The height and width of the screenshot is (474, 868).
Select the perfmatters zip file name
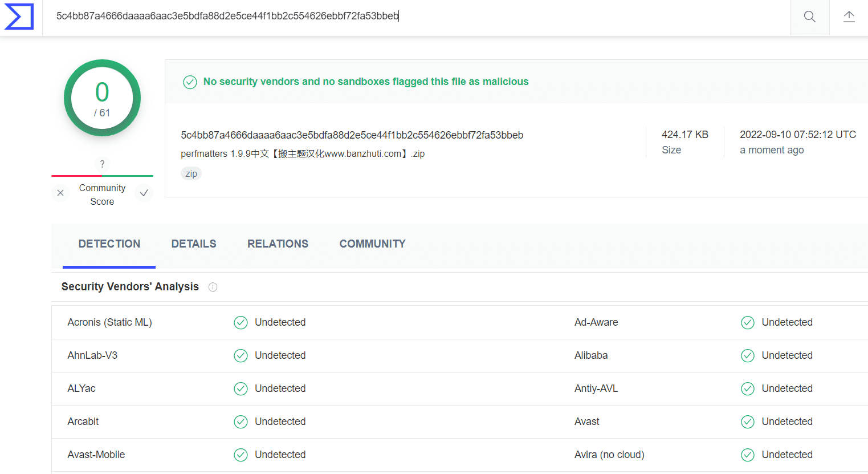(x=303, y=154)
